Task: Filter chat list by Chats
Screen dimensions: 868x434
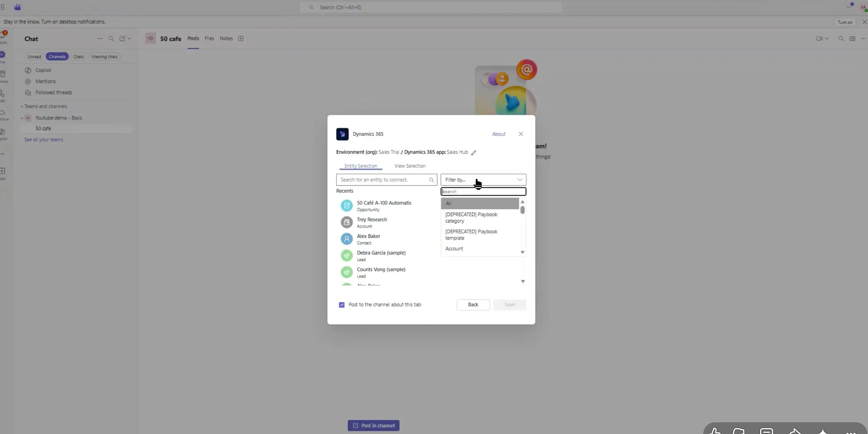Action: tap(79, 57)
